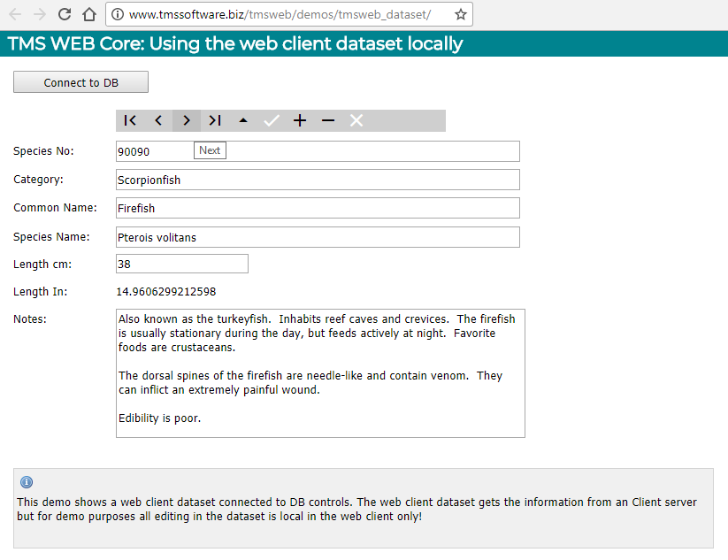Click the demo description text at bottom
This screenshot has height=560, width=728.
click(x=357, y=510)
